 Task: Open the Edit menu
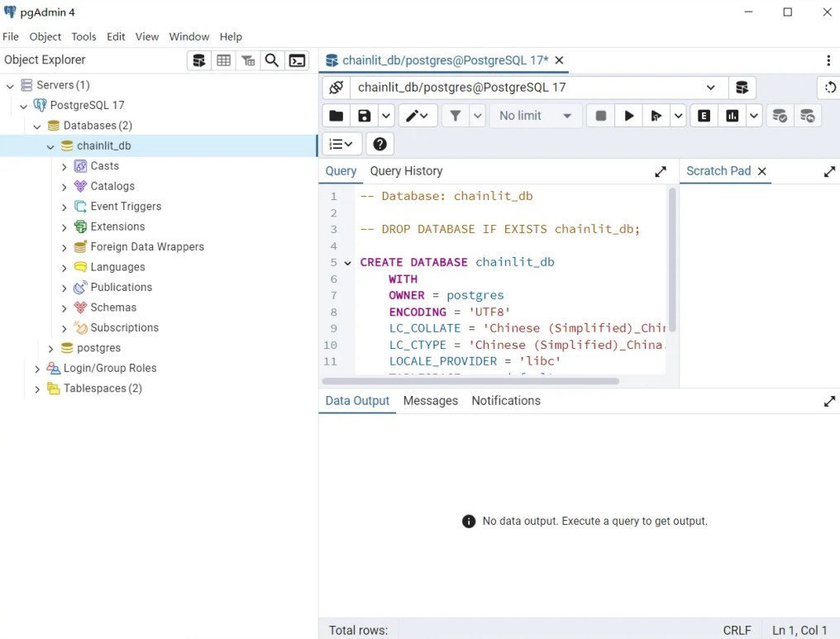click(x=116, y=36)
